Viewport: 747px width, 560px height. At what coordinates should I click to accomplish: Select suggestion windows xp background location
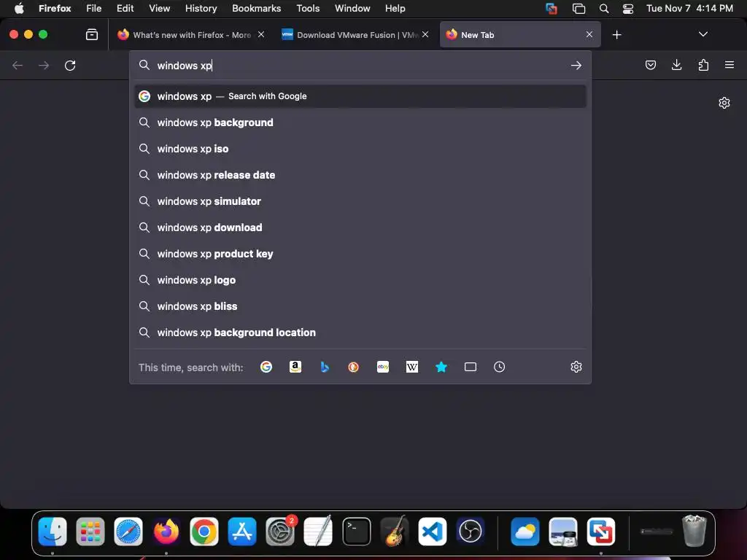click(x=360, y=332)
